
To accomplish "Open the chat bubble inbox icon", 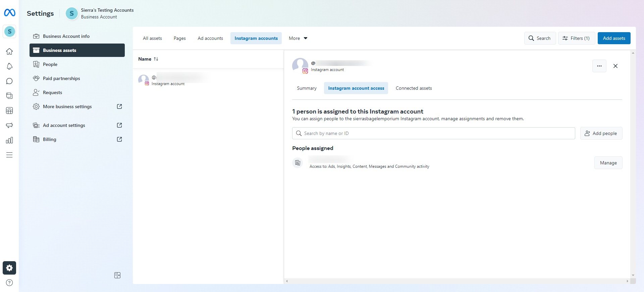I will (9, 81).
